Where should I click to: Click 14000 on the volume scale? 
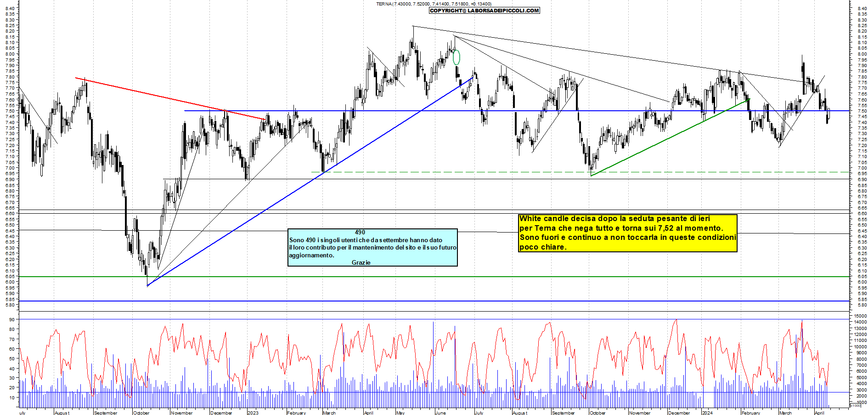pyautogui.click(x=860, y=322)
